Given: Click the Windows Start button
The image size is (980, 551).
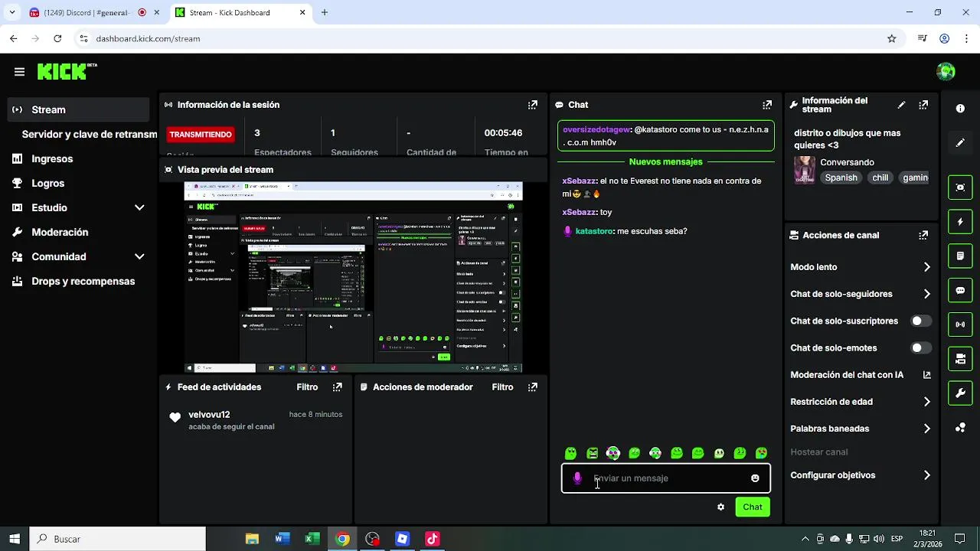Looking at the screenshot, I should pos(15,539).
